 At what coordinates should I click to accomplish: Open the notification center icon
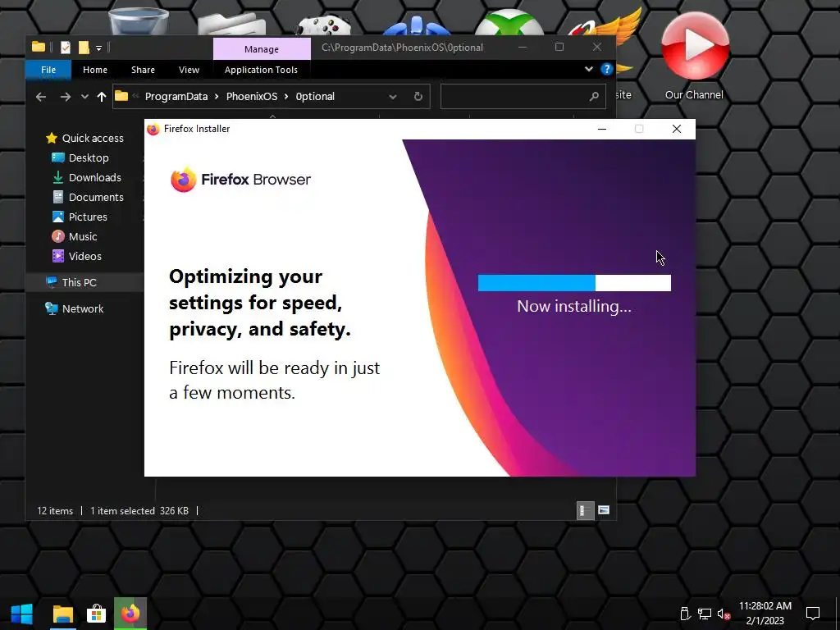[813, 614]
